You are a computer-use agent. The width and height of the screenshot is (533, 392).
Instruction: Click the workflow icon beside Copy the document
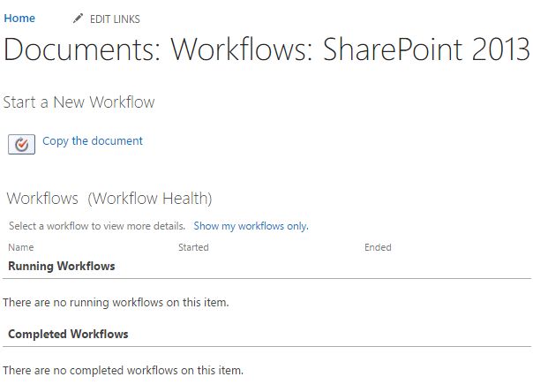(21, 144)
